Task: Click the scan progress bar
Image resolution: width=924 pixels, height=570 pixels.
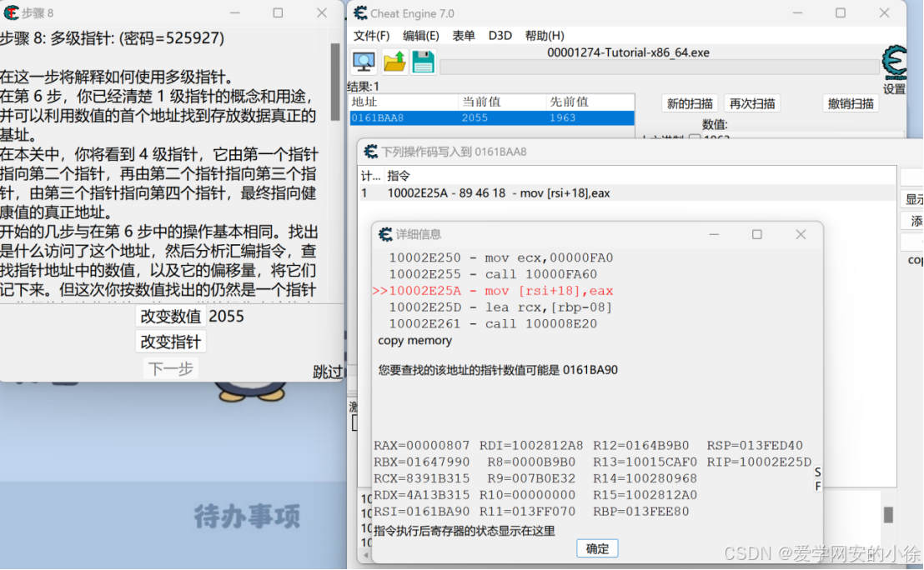Action: 659,67
